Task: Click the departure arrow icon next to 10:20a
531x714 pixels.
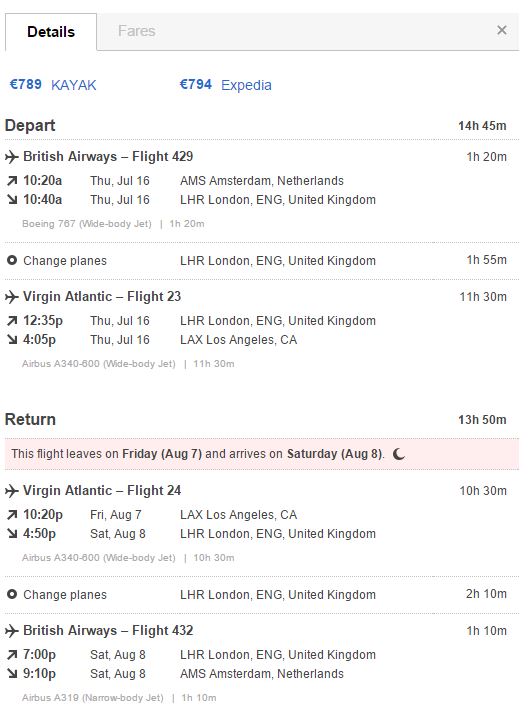Action: pos(12,181)
